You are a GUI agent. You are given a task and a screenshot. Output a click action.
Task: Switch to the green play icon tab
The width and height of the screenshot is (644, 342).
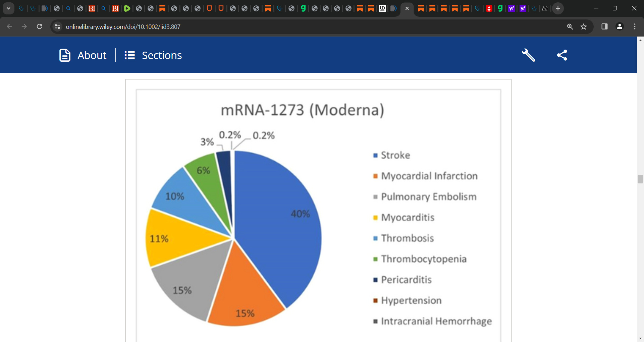(x=127, y=8)
